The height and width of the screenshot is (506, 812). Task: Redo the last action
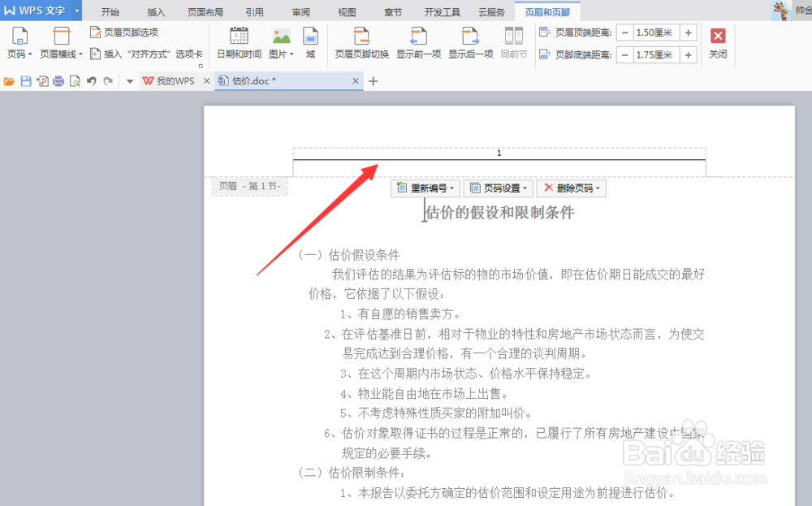108,81
